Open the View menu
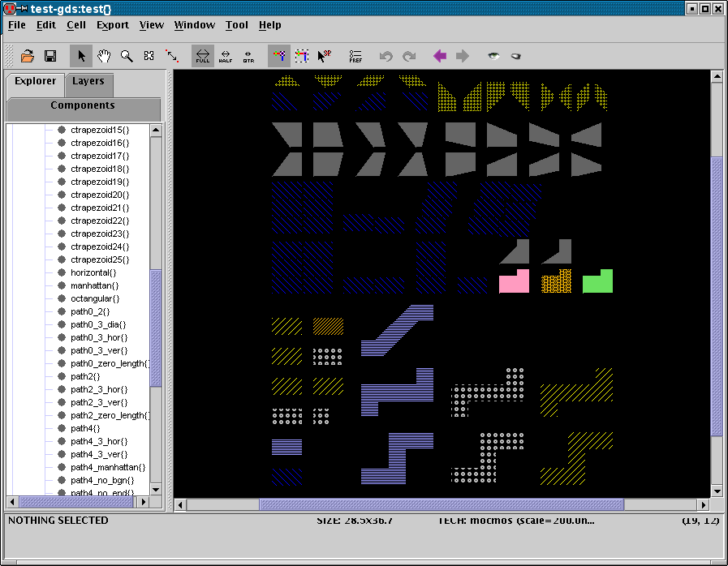 coord(151,25)
